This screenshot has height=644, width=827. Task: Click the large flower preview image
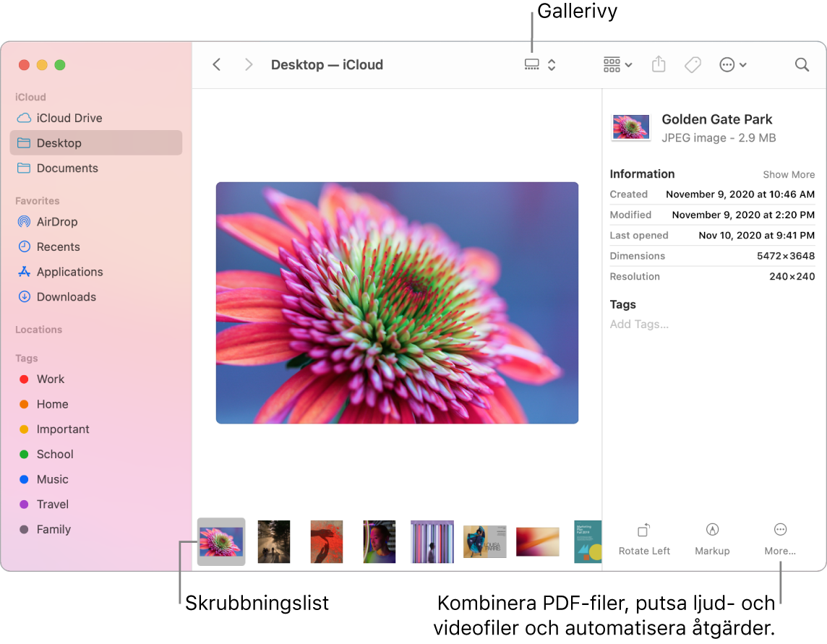pyautogui.click(x=397, y=303)
